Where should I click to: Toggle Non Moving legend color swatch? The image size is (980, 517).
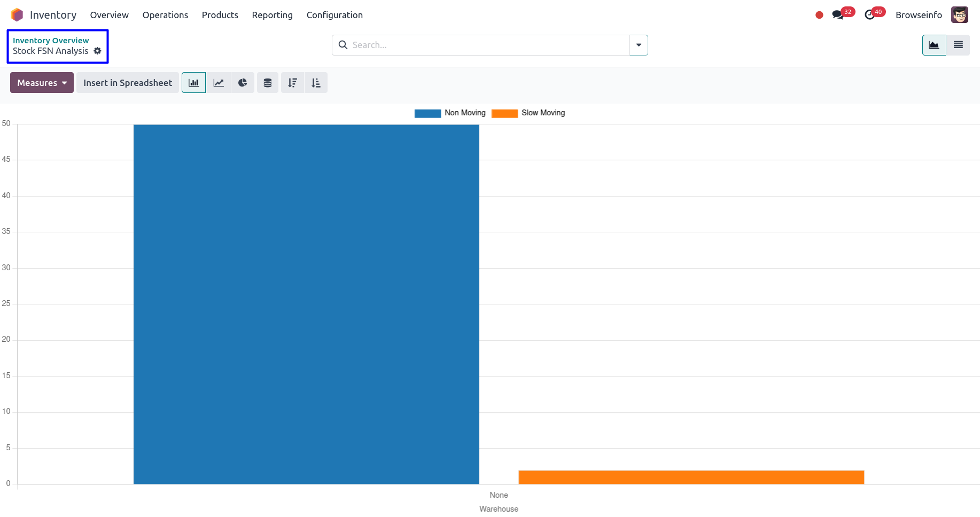[x=427, y=113]
